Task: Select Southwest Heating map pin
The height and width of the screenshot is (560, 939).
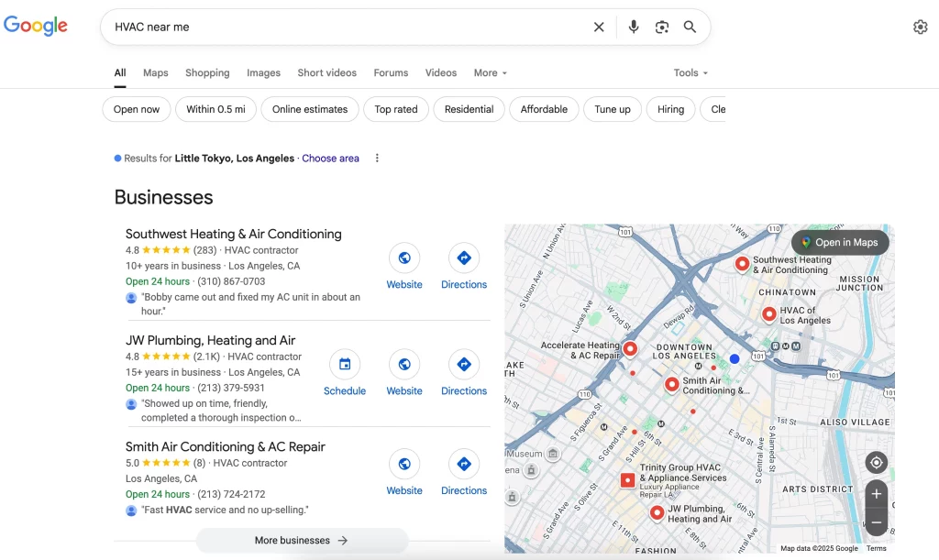Action: pos(742,264)
